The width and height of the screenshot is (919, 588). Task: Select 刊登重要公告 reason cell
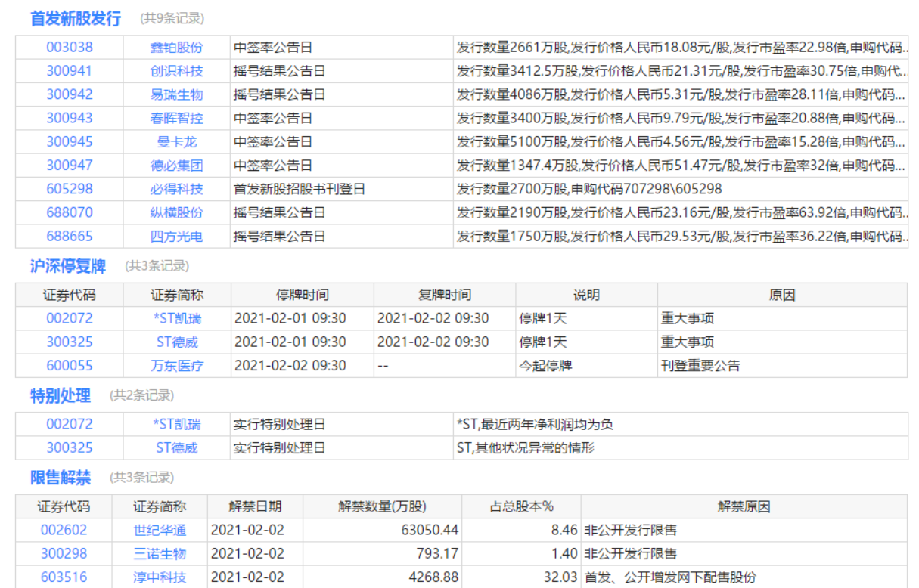click(x=782, y=366)
